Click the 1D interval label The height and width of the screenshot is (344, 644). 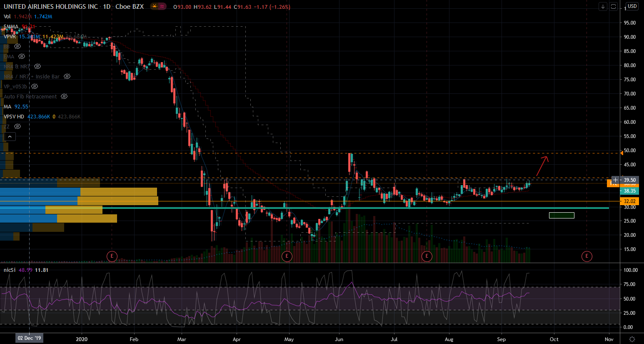107,7
